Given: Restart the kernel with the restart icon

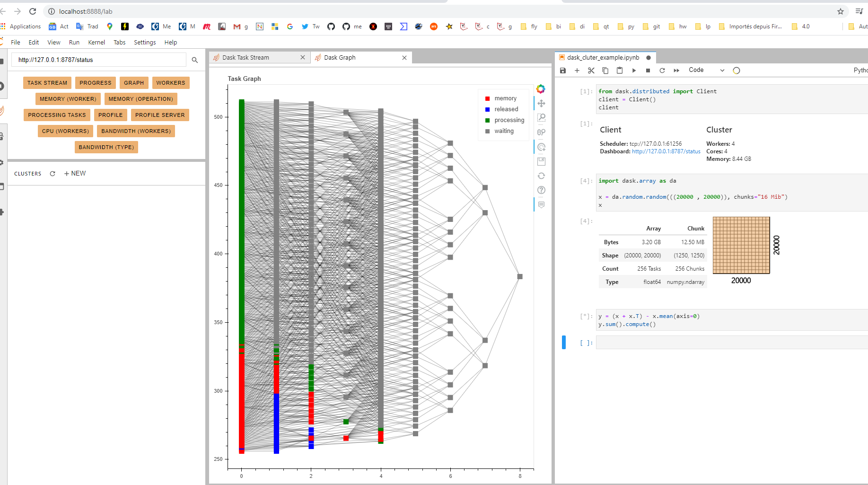Looking at the screenshot, I should coord(662,71).
